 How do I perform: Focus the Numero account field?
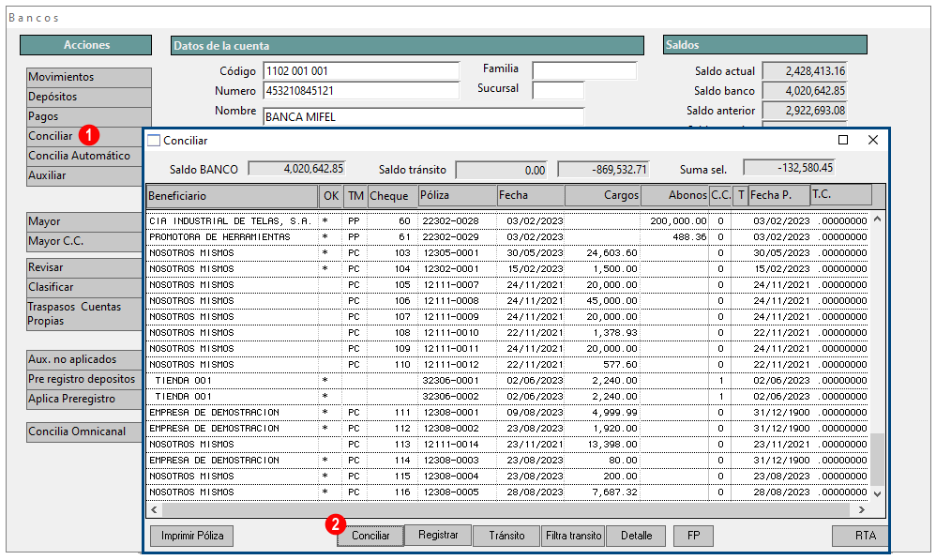(x=361, y=91)
